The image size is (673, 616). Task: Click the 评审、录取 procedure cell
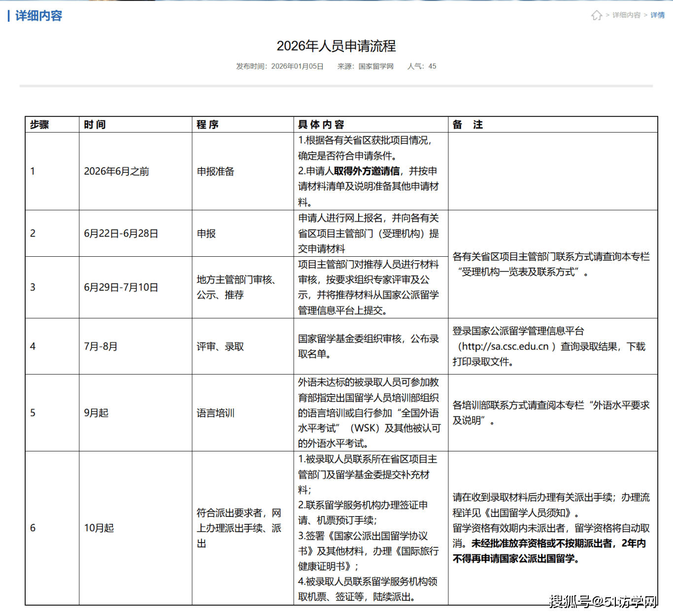220,346
